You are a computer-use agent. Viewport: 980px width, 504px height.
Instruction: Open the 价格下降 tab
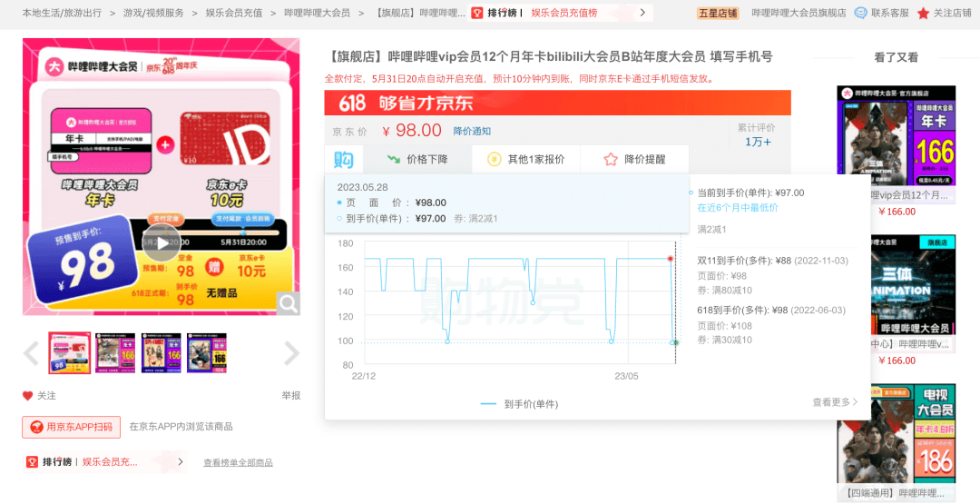coord(416,160)
